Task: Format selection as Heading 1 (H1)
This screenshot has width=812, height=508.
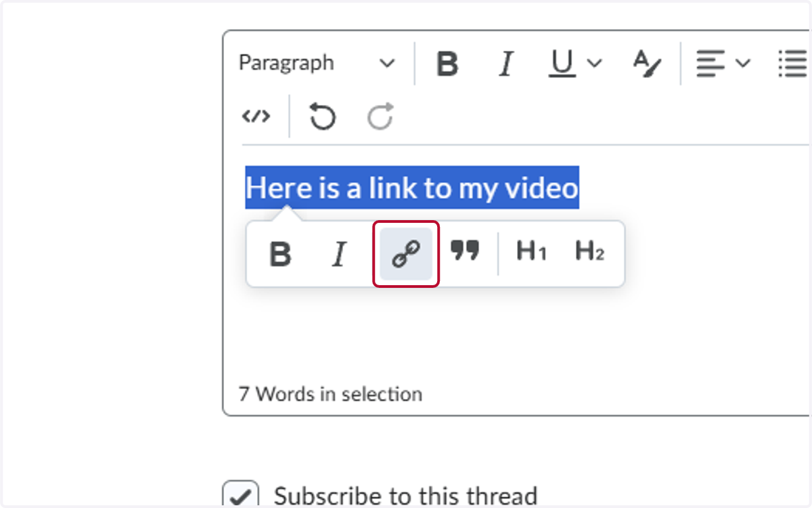Action: click(x=531, y=252)
